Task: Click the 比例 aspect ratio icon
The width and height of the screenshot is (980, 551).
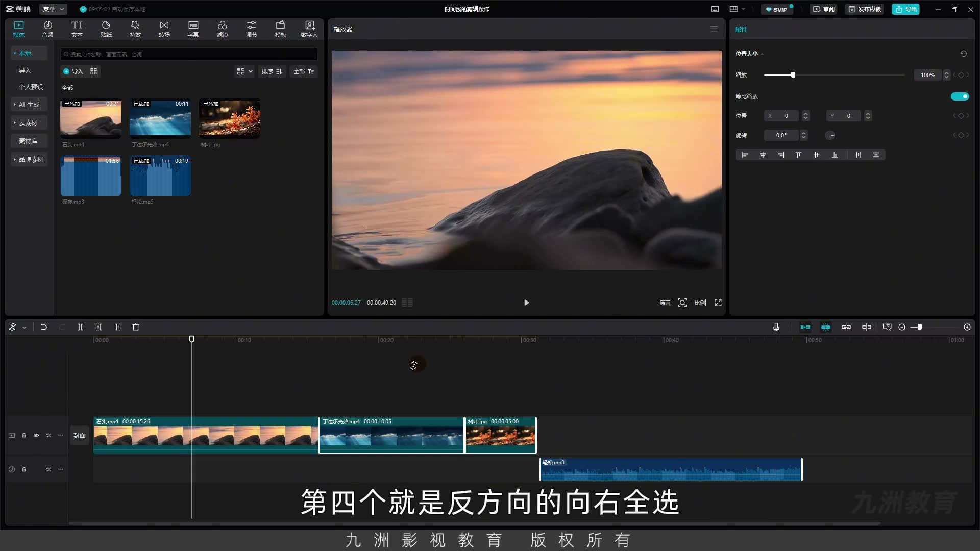Action: [700, 303]
